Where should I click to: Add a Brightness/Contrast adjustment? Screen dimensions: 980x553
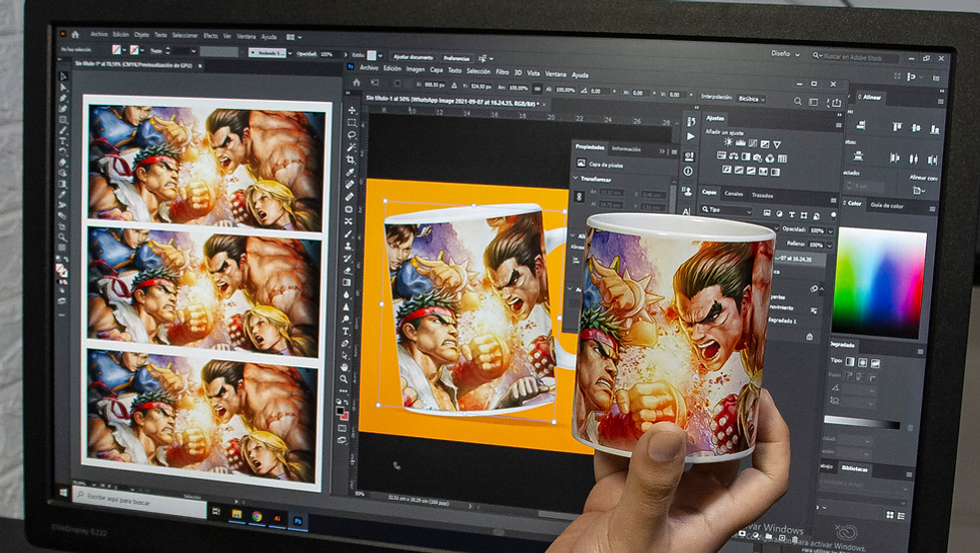click(728, 143)
